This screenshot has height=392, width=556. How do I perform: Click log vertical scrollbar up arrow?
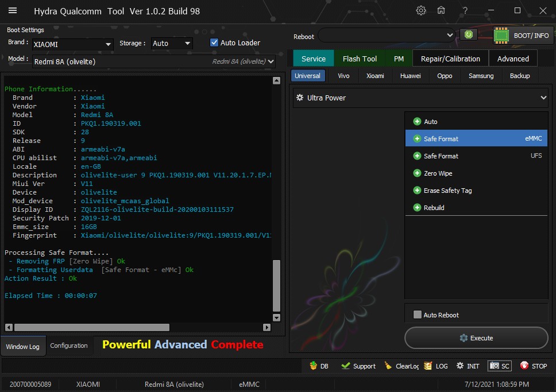(277, 80)
